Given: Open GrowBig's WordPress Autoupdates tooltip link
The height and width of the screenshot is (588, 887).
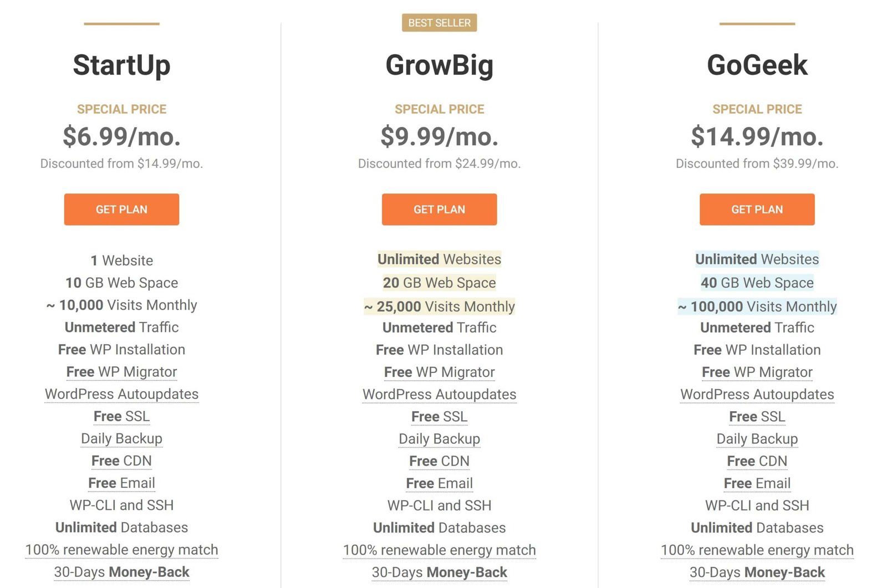Looking at the screenshot, I should 439,394.
